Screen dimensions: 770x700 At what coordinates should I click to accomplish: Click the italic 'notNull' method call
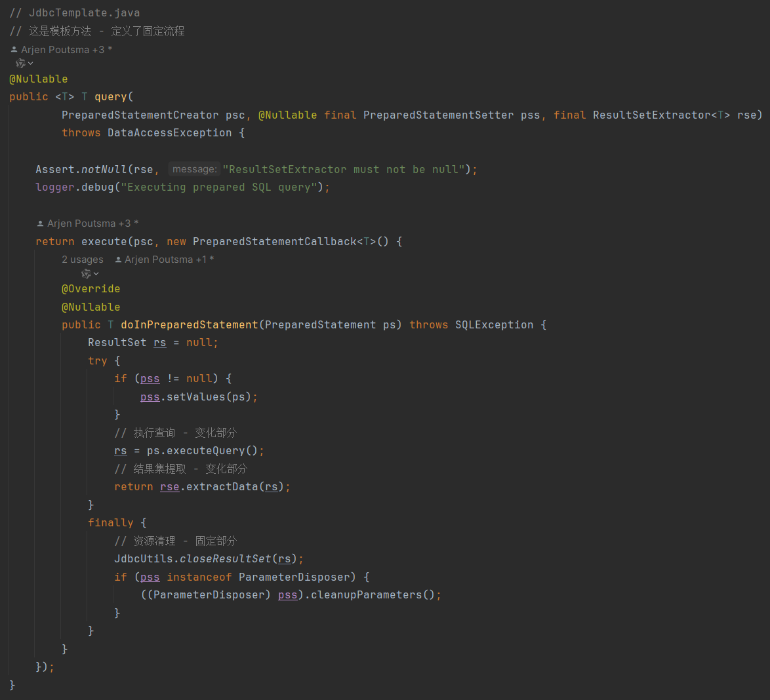(104, 169)
